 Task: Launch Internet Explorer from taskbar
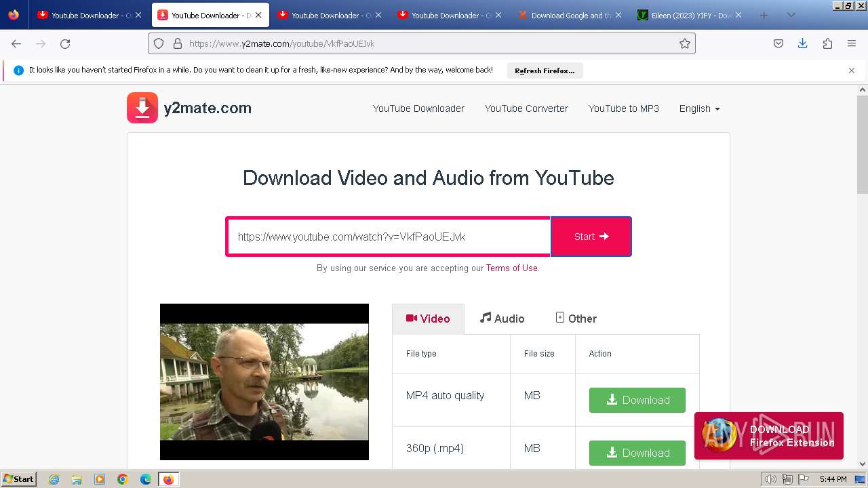pyautogui.click(x=54, y=479)
